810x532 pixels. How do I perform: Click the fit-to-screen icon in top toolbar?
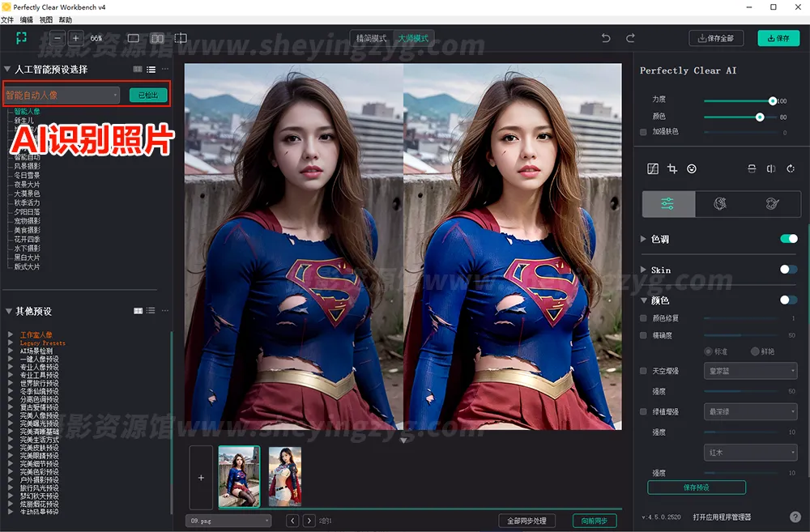(x=21, y=38)
